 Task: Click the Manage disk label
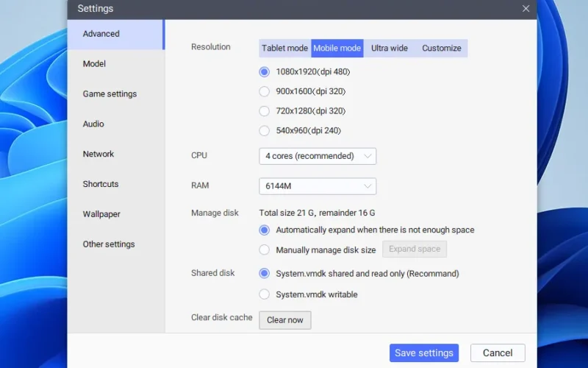pos(215,213)
